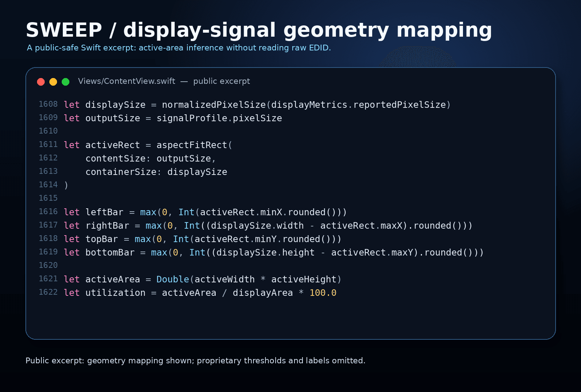Click the '100.0' literal on line 1622

click(x=323, y=293)
